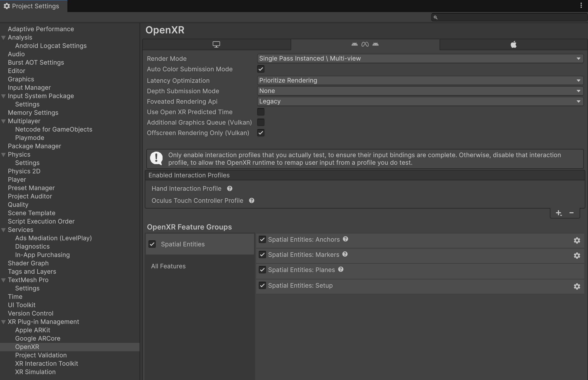Switch to the desktop standalone platform tab
The height and width of the screenshot is (380, 588).
[x=216, y=44]
